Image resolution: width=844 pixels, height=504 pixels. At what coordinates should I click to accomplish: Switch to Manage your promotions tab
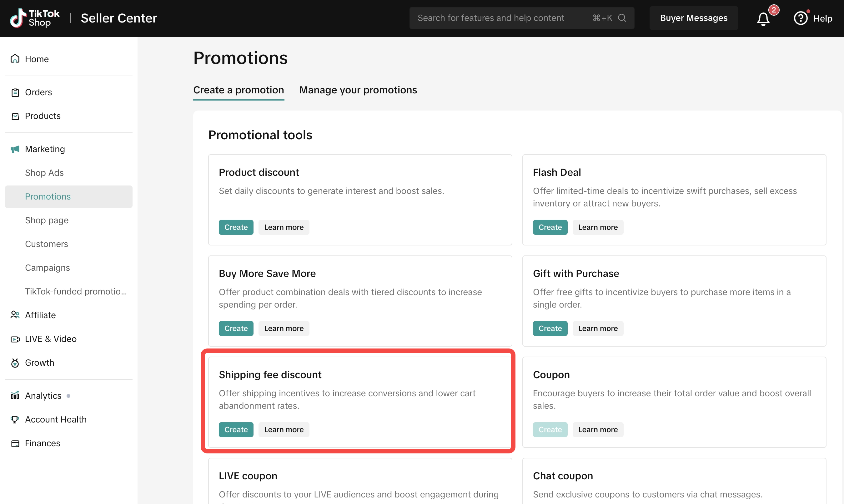tap(358, 90)
